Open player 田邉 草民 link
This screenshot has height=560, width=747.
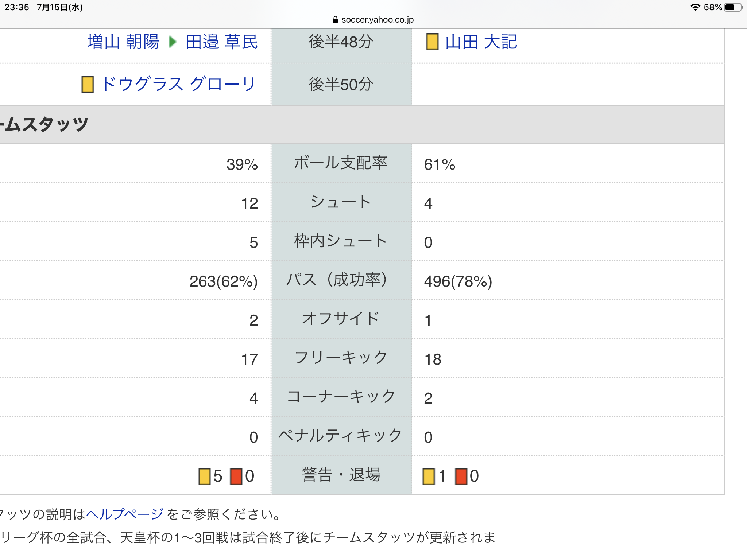pos(221,42)
